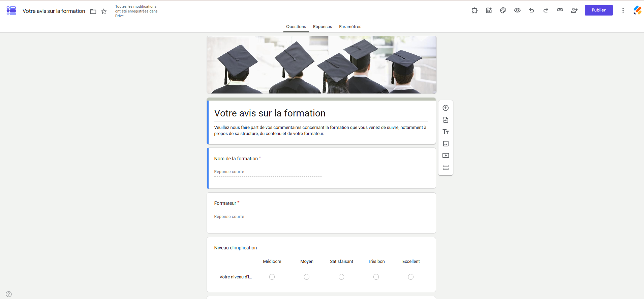Viewport: 644px width, 299px height.
Task: Redo the last change
Action: coord(546,10)
